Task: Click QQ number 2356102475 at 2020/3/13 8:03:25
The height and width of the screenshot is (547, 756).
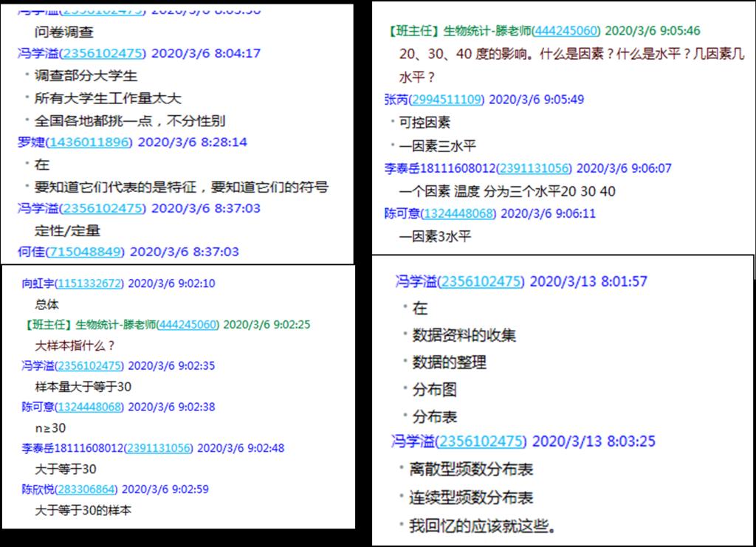Action: coord(481,441)
